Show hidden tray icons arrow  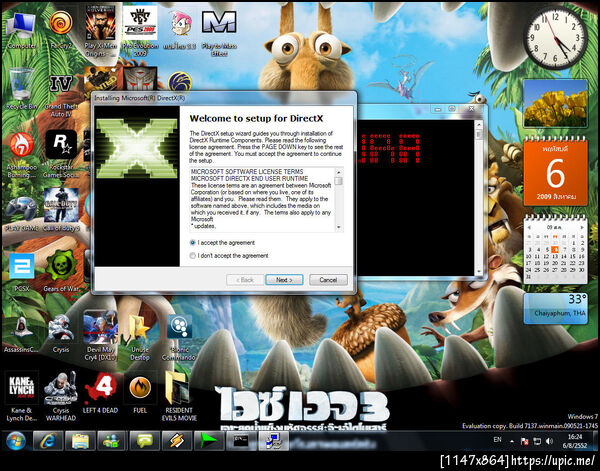[x=512, y=441]
